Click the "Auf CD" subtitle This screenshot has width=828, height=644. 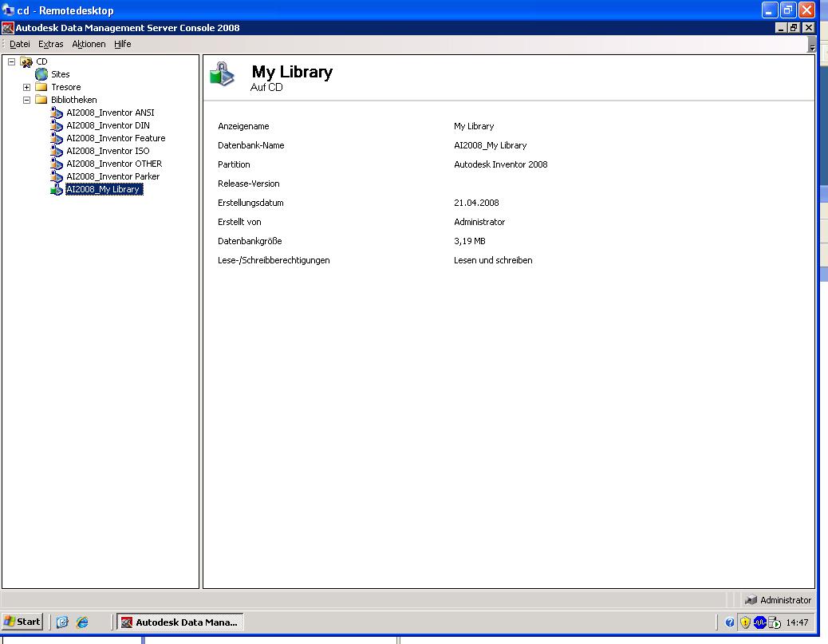266,88
